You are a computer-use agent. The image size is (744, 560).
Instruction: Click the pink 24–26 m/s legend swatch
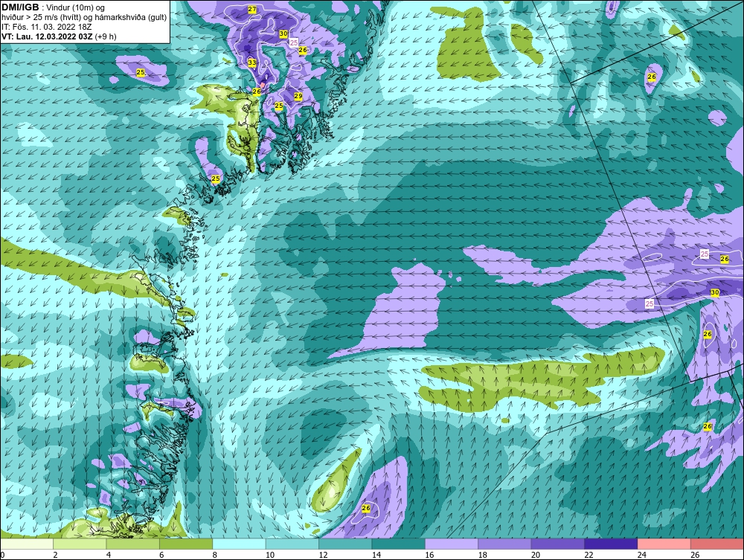[x=664, y=544]
